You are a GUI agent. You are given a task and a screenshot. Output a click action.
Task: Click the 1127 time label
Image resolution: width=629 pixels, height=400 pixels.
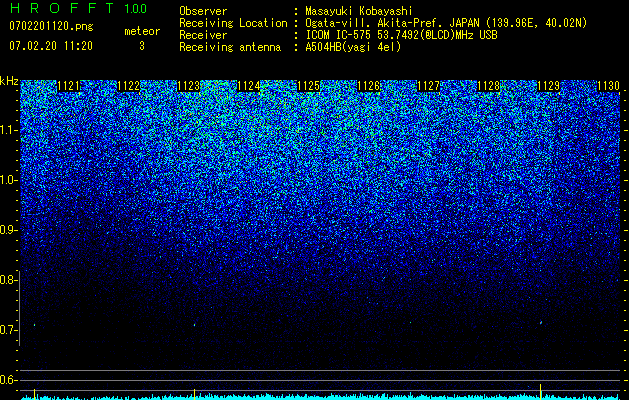(x=428, y=86)
